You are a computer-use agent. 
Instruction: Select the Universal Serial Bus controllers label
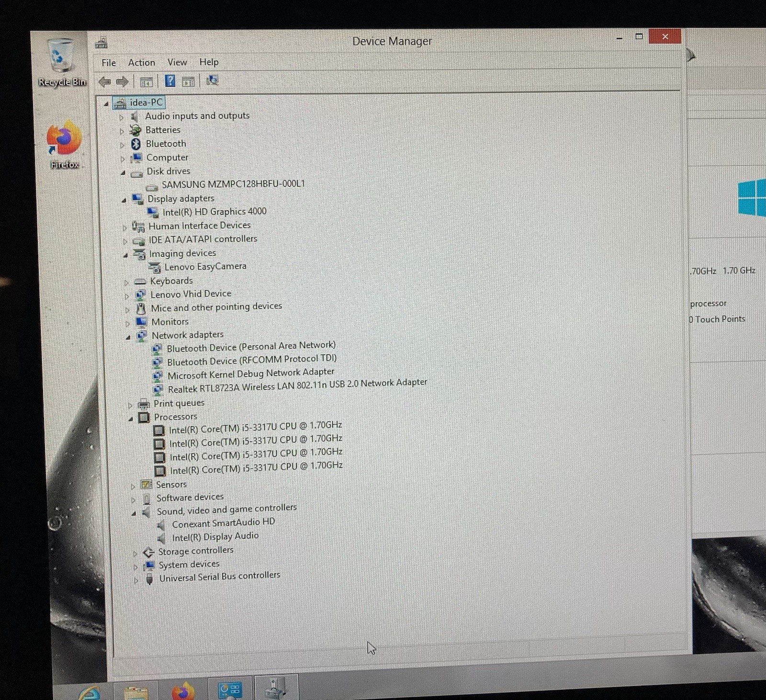pyautogui.click(x=220, y=577)
